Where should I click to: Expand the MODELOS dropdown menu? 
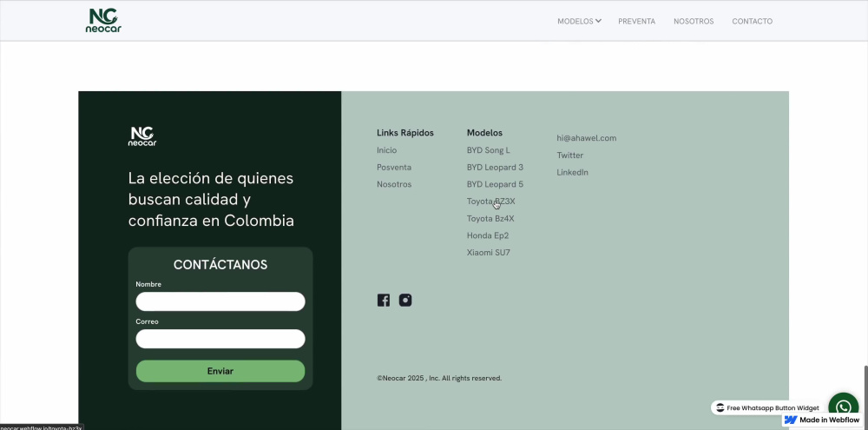tap(579, 21)
